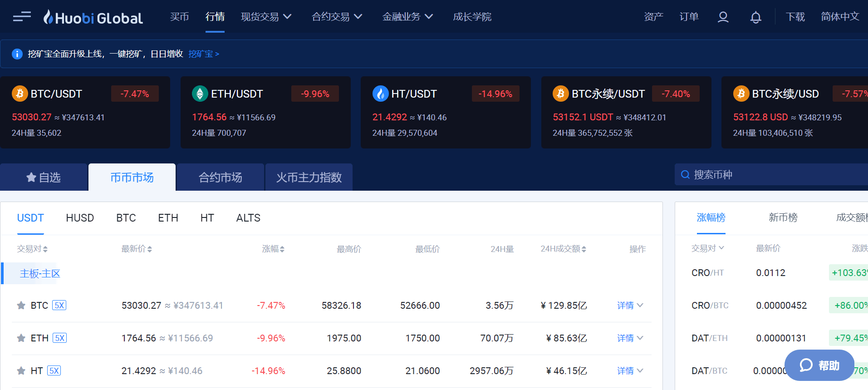Expand the 合约交易 dropdown menu
The width and height of the screenshot is (868, 390).
pos(337,17)
